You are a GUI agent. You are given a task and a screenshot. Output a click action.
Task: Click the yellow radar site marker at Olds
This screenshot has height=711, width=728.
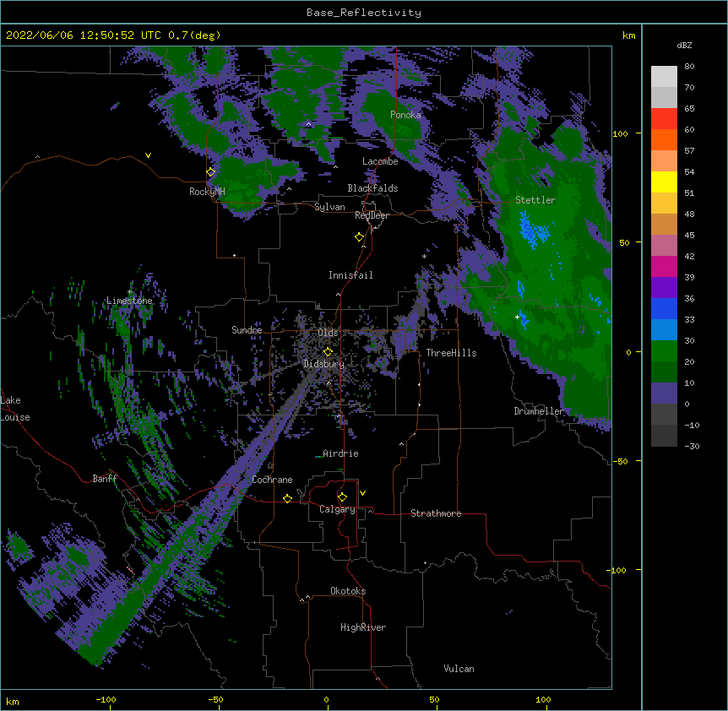(328, 352)
